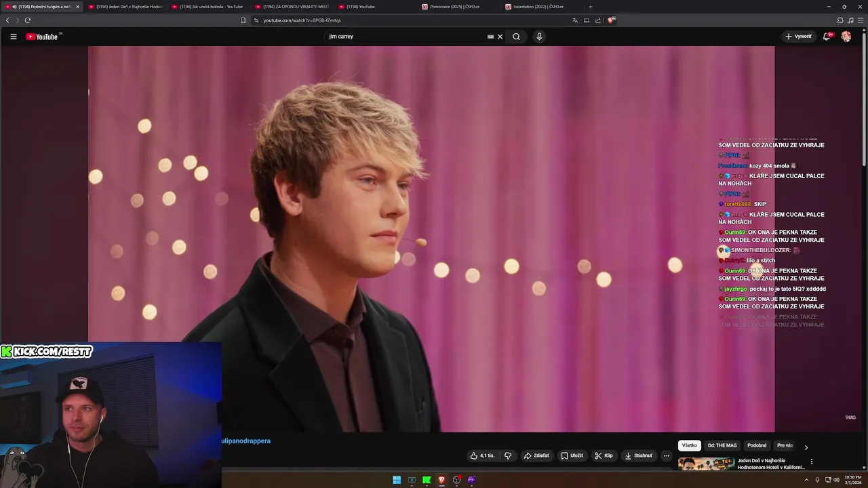Switch to Incantation (2022) ČSFD tab
The image size is (868, 488).
click(x=542, y=7)
